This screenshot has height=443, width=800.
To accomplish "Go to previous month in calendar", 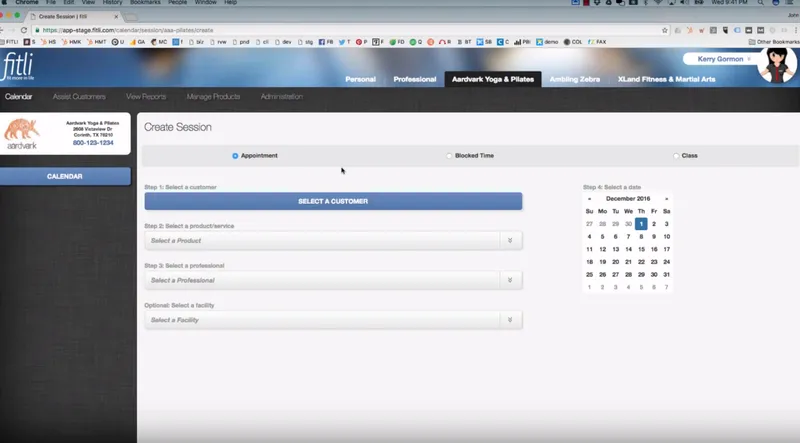I will 589,199.
